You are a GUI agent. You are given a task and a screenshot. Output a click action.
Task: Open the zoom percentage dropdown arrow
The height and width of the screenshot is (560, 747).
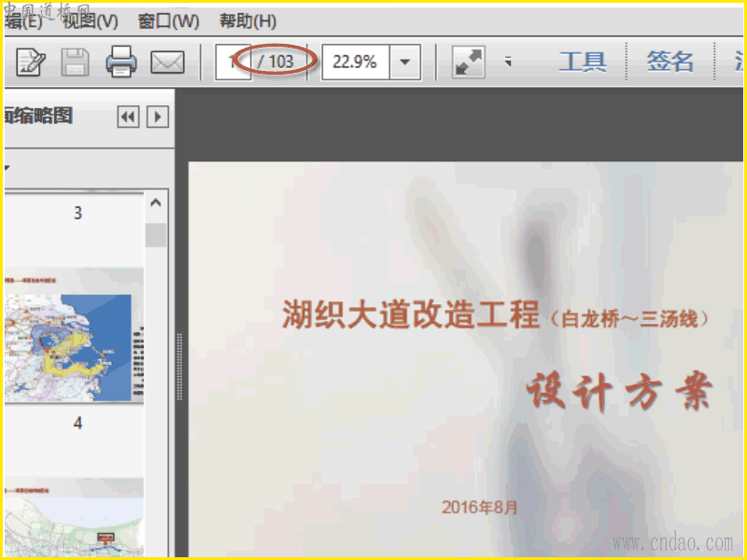(405, 62)
